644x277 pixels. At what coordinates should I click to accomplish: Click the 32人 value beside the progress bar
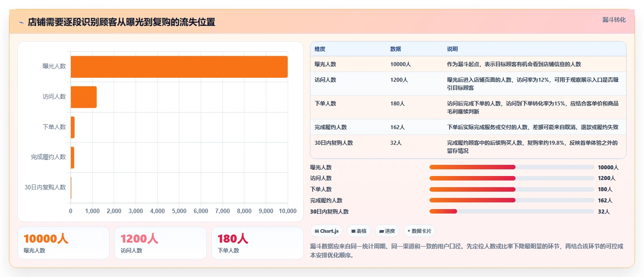pyautogui.click(x=603, y=212)
